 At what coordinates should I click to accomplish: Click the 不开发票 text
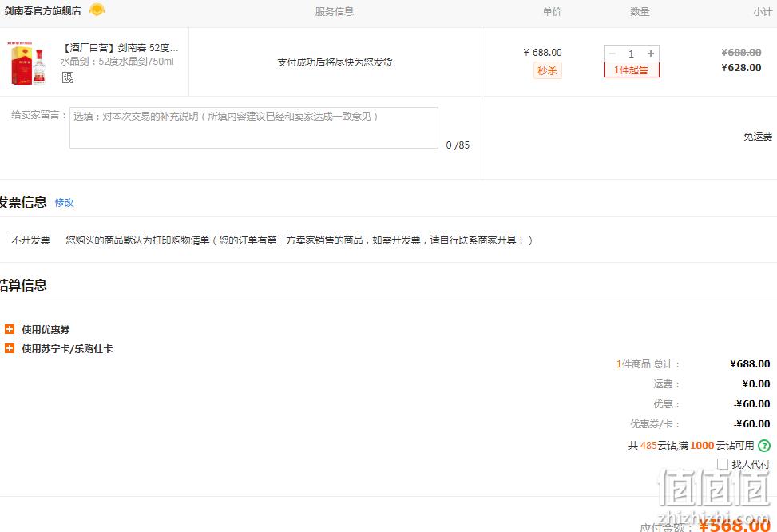click(30, 240)
